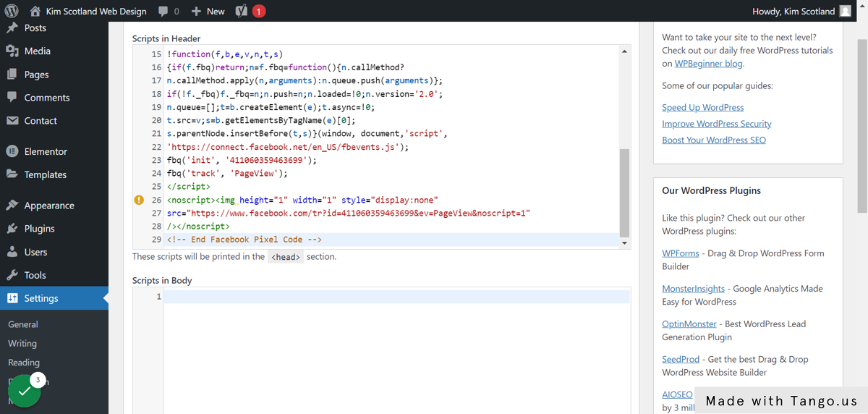
Task: Click the Scripts in Header label
Action: [x=166, y=38]
